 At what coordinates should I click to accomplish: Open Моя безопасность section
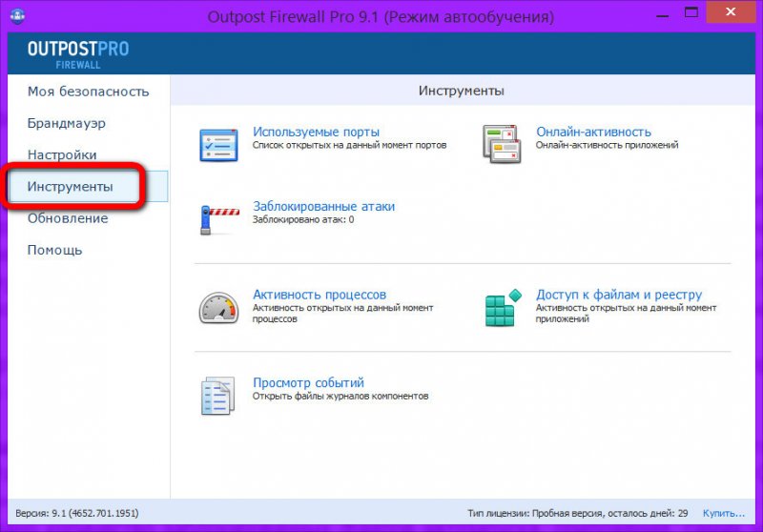click(88, 92)
